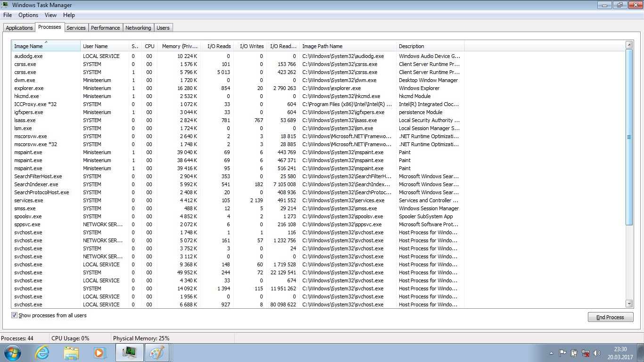The image size is (644, 362).
Task: Click the csrss.exe memory value 1 576 K
Action: 189,64
